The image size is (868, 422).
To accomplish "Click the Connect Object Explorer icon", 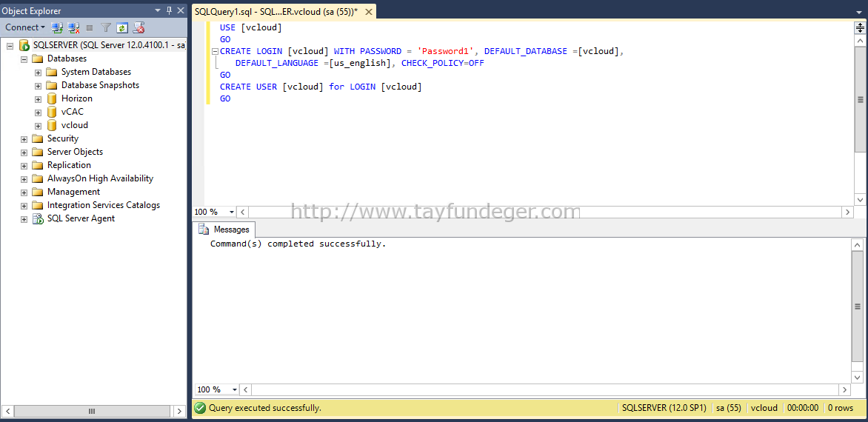I will [x=57, y=27].
